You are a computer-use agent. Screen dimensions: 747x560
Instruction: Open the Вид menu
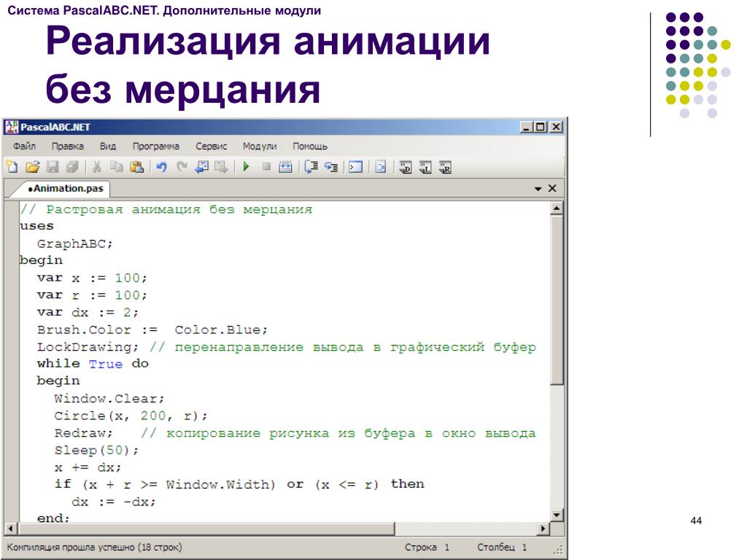pyautogui.click(x=108, y=146)
